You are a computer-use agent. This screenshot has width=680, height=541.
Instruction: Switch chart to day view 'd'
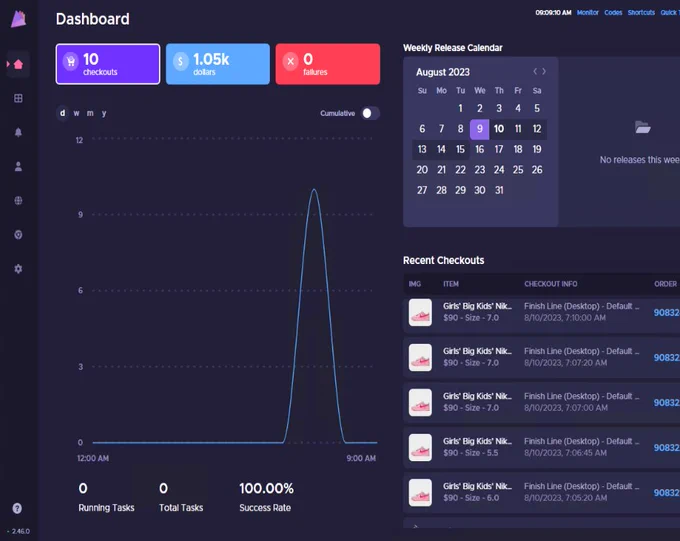pos(62,113)
